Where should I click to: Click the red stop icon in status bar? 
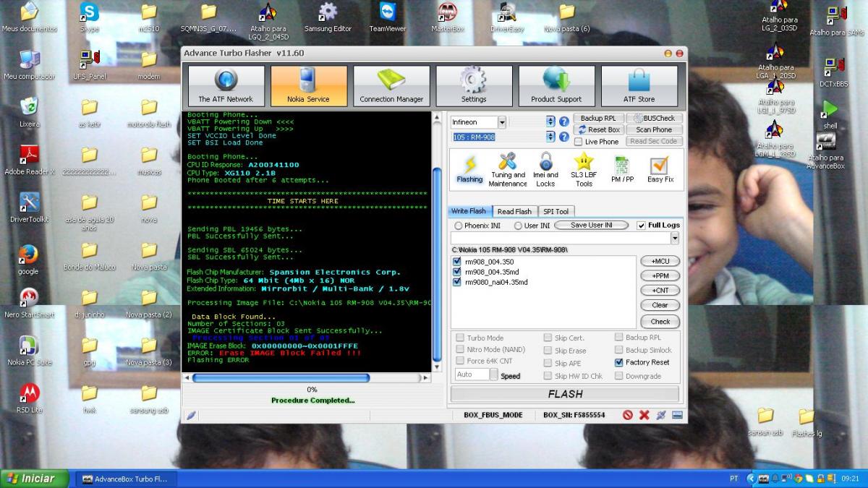[628, 415]
